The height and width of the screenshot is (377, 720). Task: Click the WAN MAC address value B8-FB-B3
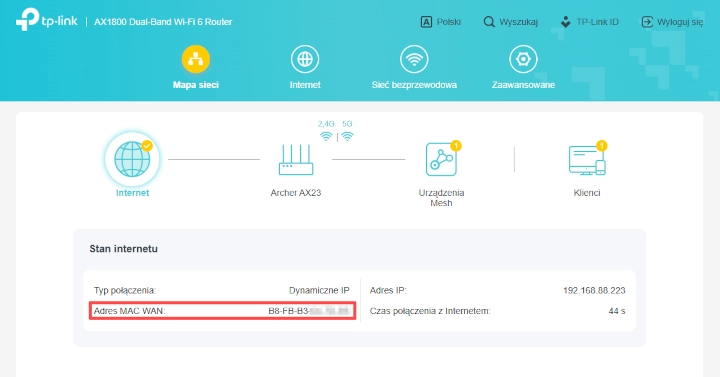[309, 311]
